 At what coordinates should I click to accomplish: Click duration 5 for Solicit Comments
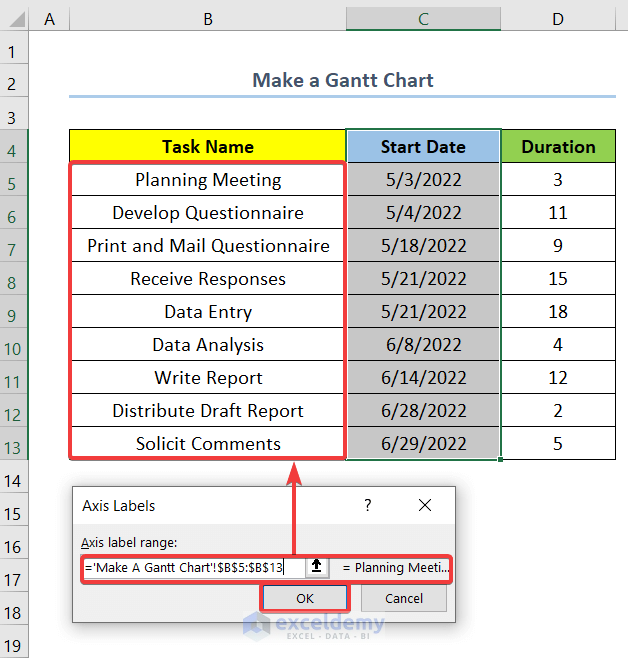(x=558, y=444)
